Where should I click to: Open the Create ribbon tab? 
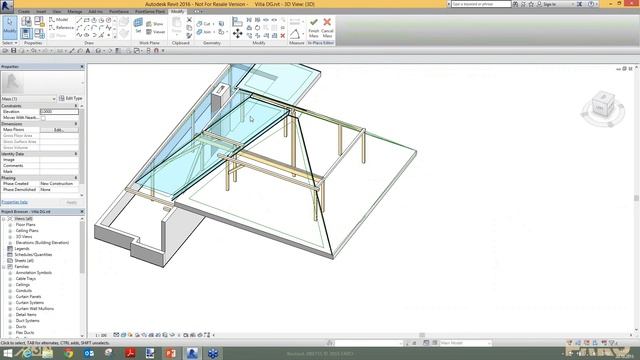click(24, 11)
